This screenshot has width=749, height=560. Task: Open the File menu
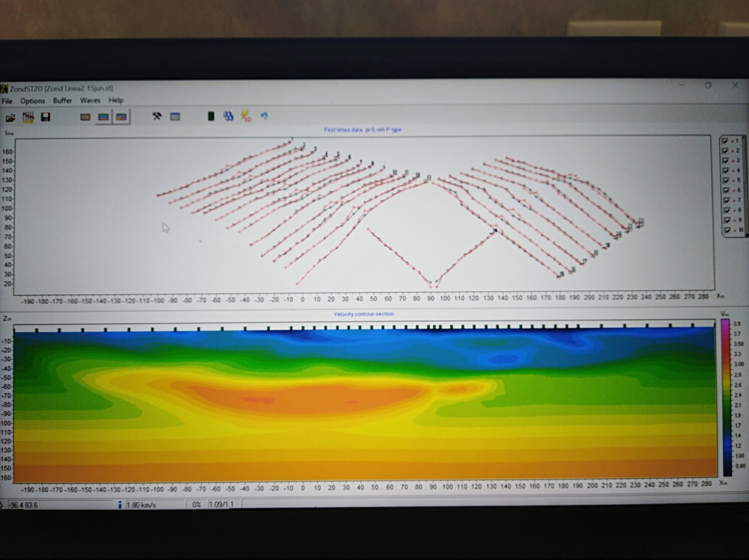[7, 101]
